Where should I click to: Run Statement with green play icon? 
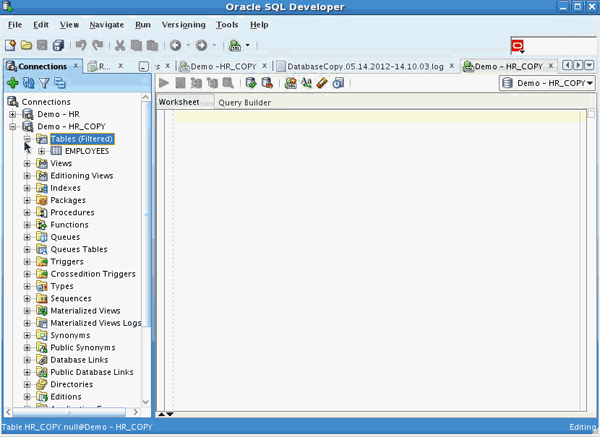pyautogui.click(x=164, y=83)
